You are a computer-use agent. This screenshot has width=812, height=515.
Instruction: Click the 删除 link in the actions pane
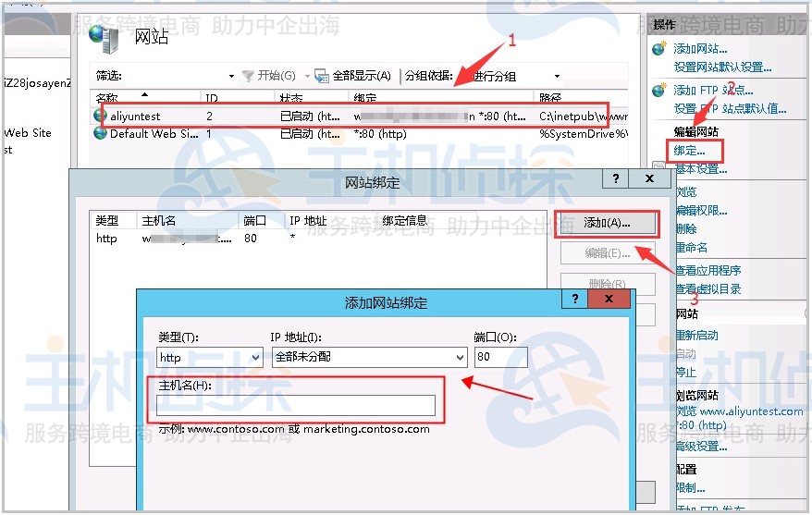(x=686, y=228)
